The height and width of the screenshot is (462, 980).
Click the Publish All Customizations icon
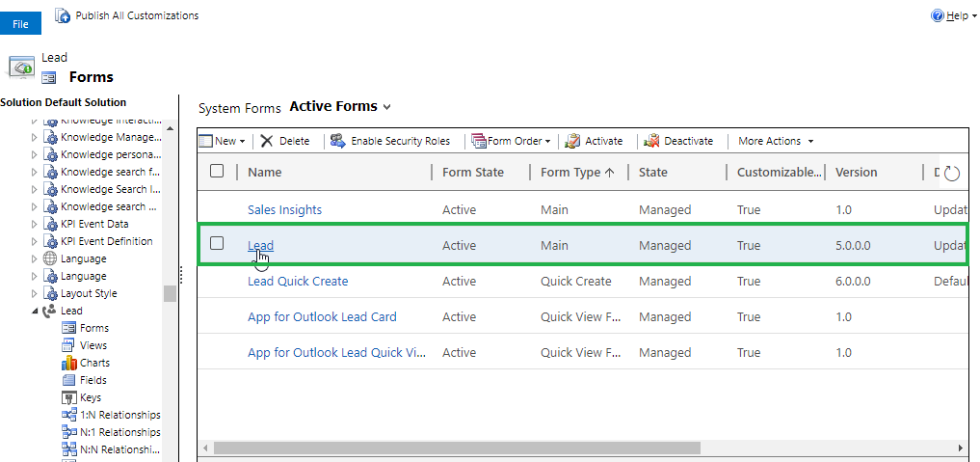pos(63,16)
